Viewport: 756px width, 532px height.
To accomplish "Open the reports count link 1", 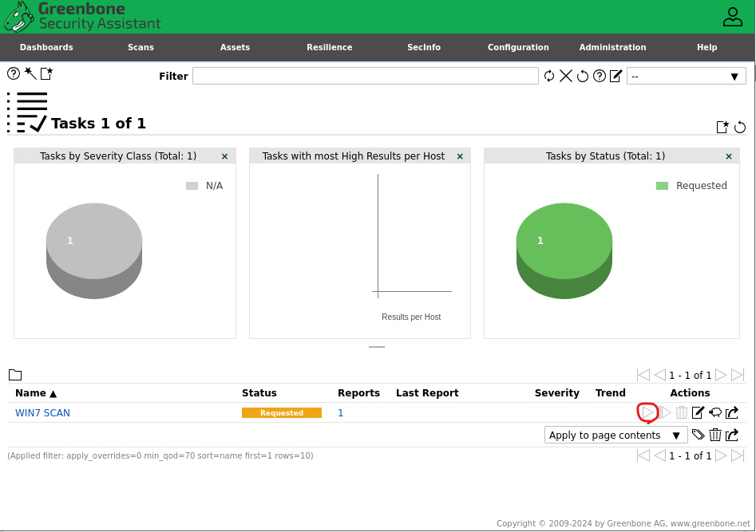I will [x=340, y=413].
